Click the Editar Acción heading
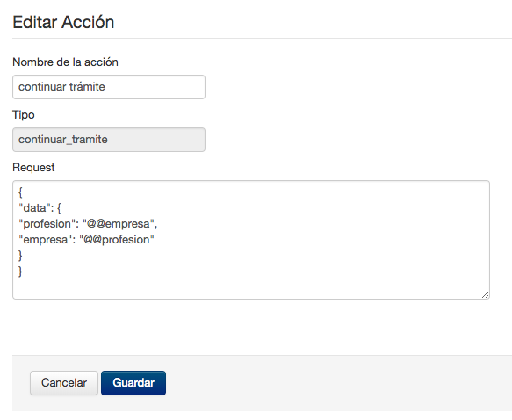Image resolution: width=512 pixels, height=420 pixels. pyautogui.click(x=63, y=22)
